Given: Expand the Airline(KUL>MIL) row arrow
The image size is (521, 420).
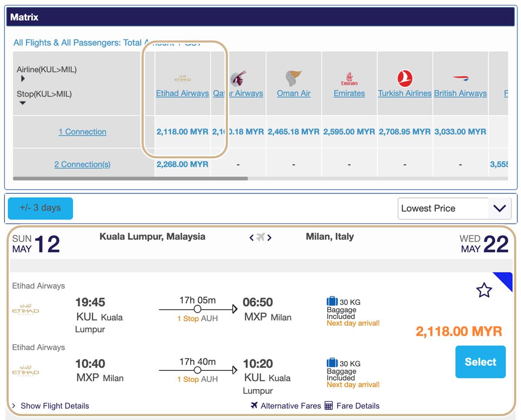Looking at the screenshot, I should click(23, 79).
